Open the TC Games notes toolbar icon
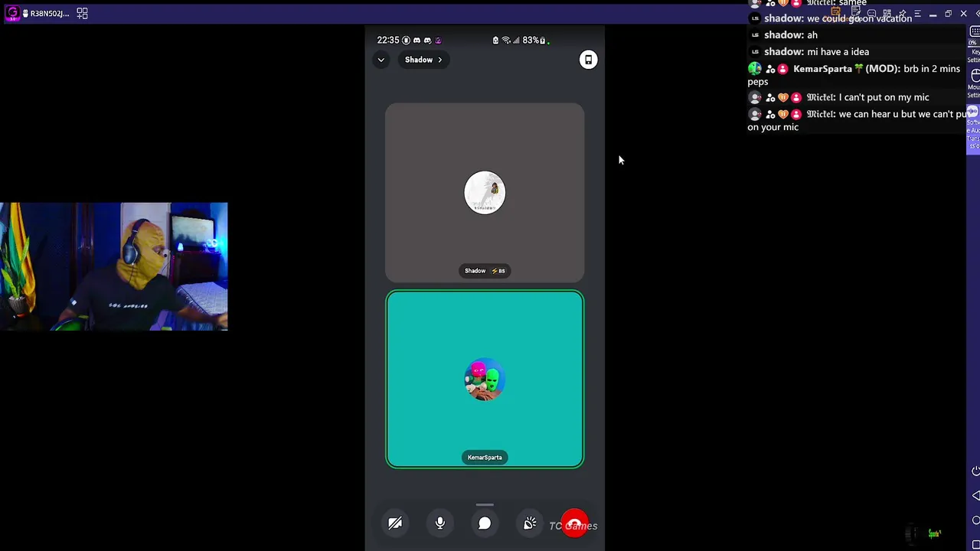This screenshot has width=980, height=551. [854, 13]
